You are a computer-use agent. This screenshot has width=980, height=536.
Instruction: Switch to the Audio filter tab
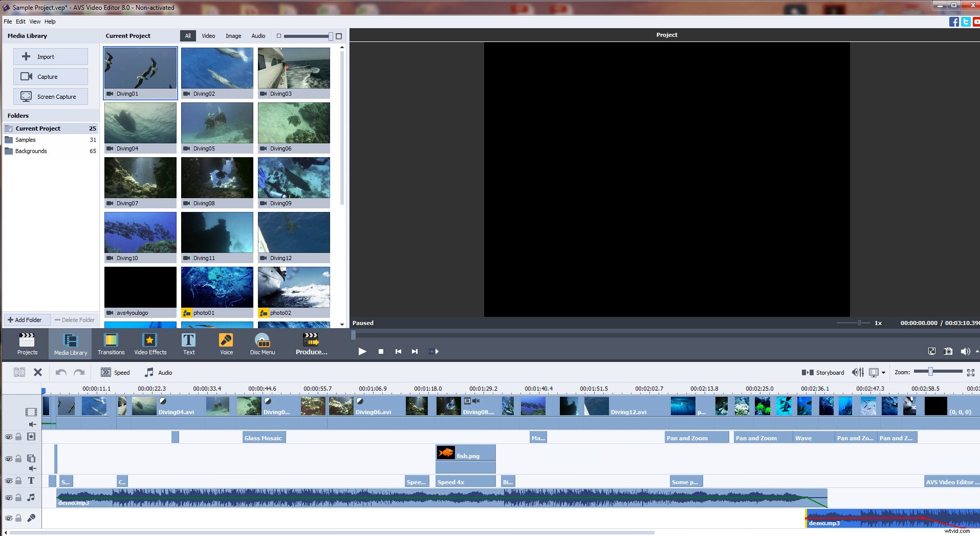[x=258, y=36]
